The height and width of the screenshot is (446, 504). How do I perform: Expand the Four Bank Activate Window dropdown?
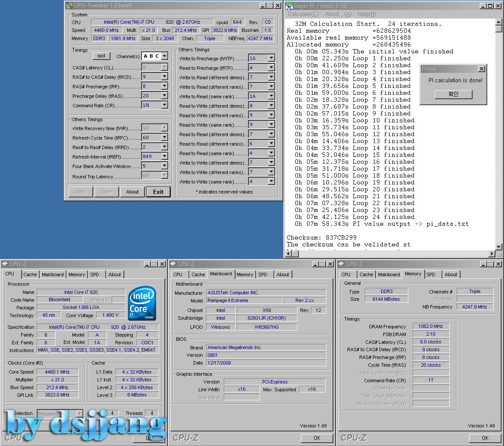click(x=165, y=166)
